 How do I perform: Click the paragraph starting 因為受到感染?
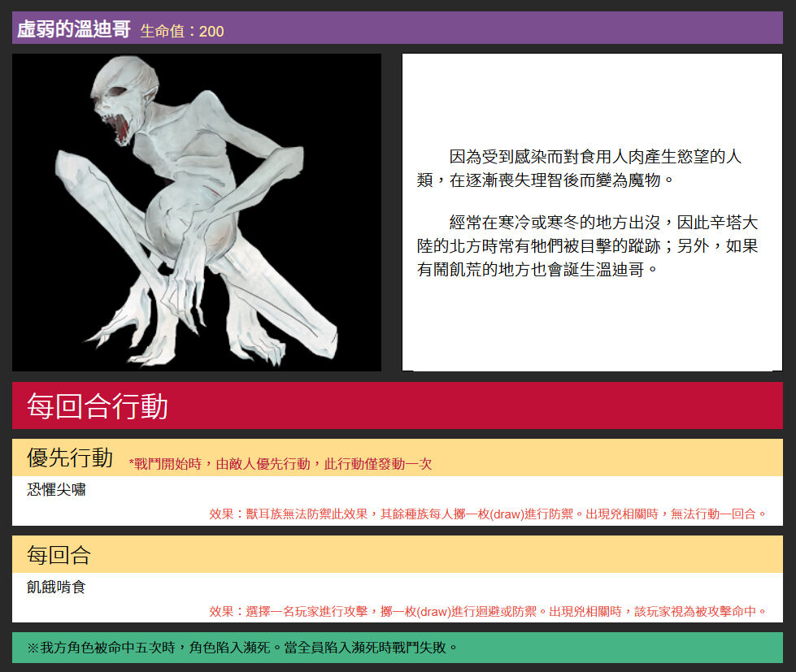[579, 168]
